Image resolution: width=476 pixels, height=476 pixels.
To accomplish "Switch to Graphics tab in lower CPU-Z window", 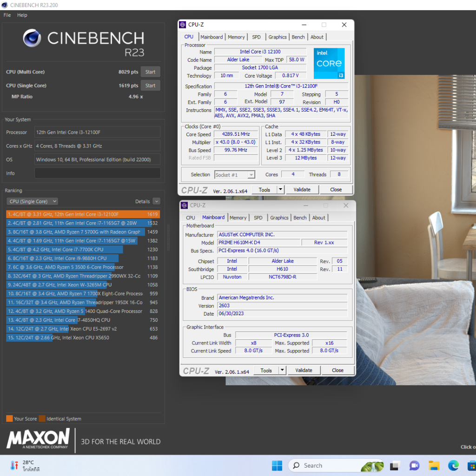I will [x=279, y=218].
